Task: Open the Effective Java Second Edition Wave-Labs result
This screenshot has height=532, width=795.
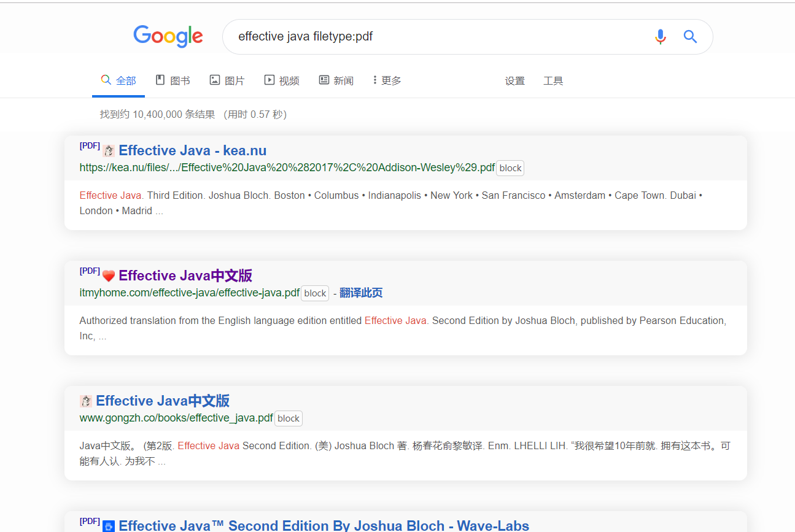Action: [x=324, y=525]
